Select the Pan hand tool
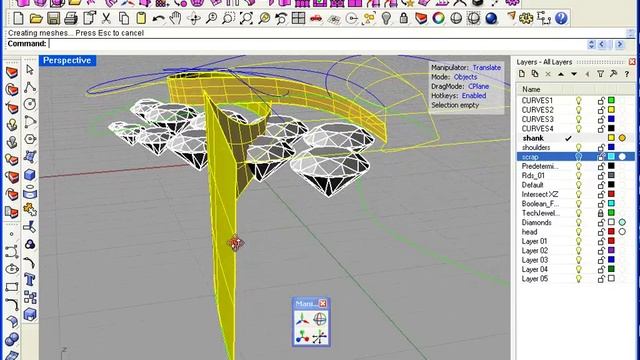The height and width of the screenshot is (360, 640). [x=176, y=18]
